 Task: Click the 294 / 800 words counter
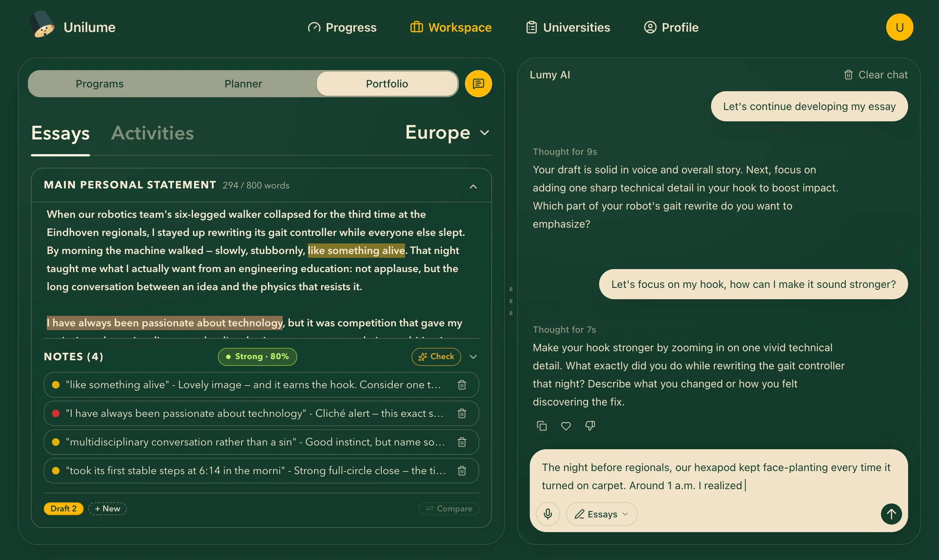tap(256, 185)
